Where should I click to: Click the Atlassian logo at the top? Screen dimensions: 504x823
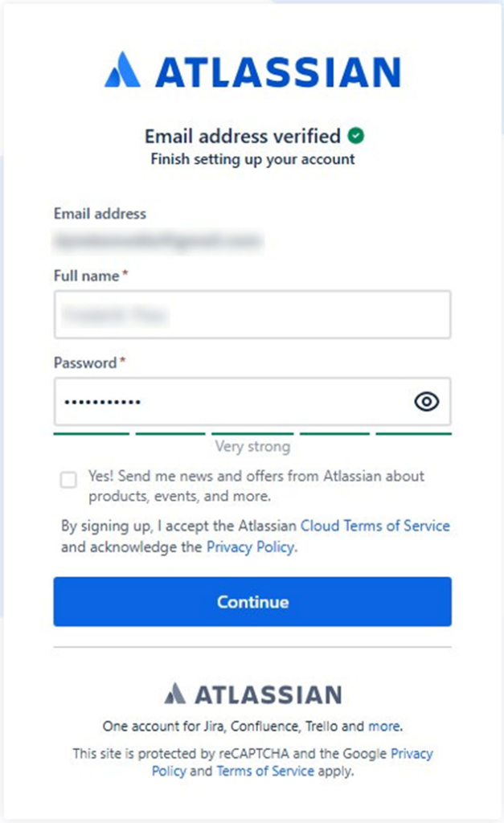[252, 71]
